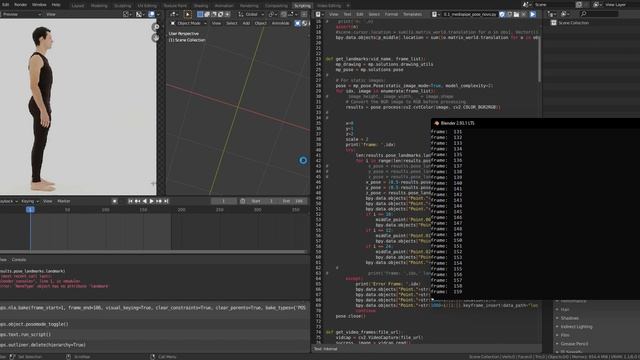
Task: Create new text with the copy icon
Action: [509, 14]
